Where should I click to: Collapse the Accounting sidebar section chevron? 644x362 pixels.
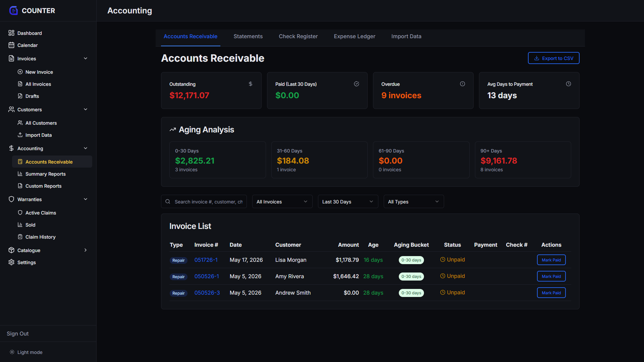click(86, 148)
